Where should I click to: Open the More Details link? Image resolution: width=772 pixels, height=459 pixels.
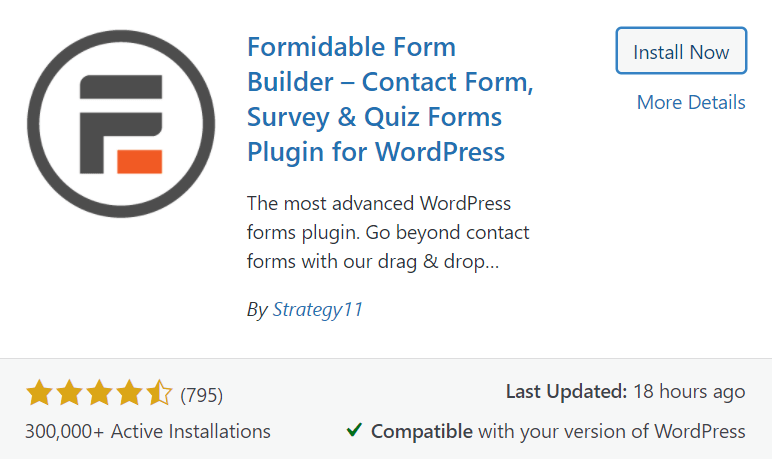tap(691, 102)
